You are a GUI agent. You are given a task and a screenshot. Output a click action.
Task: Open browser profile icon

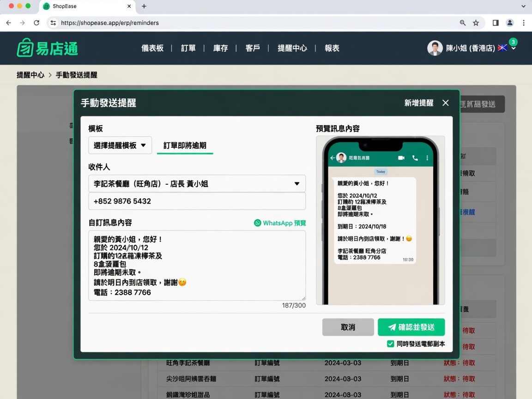510,23
